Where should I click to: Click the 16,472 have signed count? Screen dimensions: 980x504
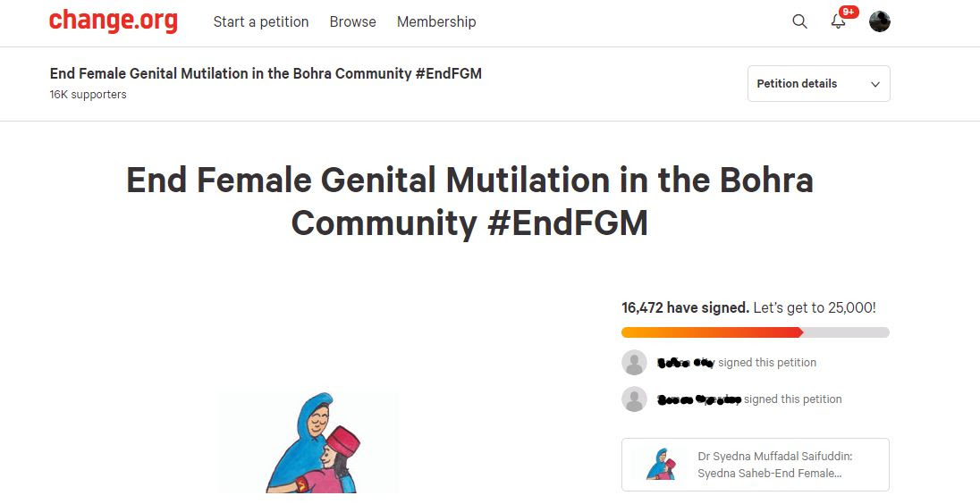coord(685,307)
